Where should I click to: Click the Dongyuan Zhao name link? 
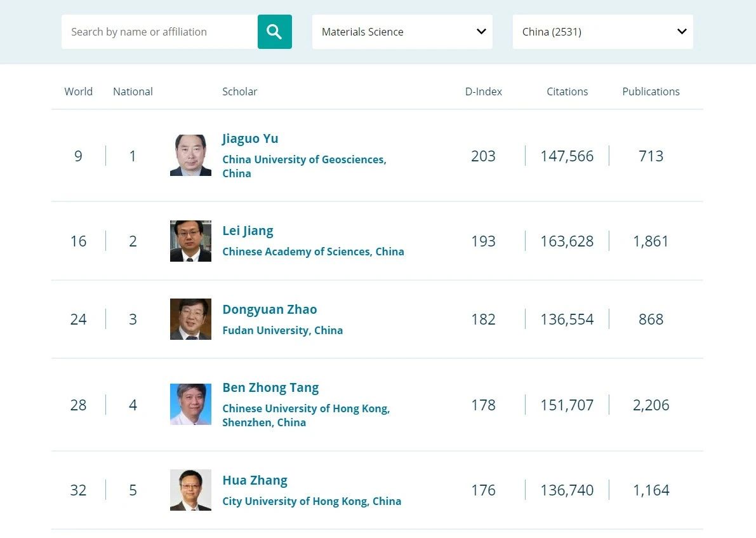(x=269, y=309)
